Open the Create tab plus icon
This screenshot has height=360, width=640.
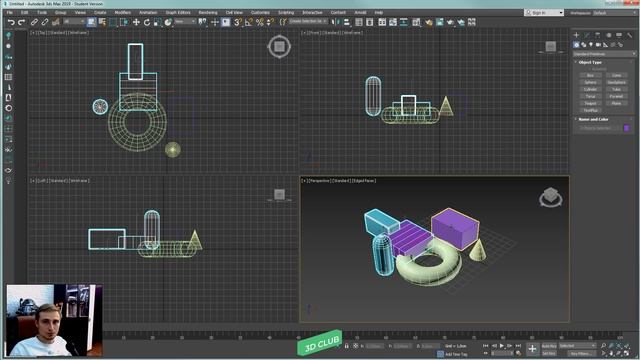576,35
